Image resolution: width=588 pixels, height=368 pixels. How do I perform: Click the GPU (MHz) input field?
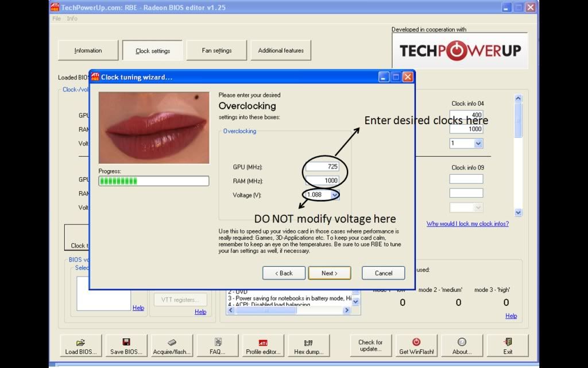pyautogui.click(x=322, y=167)
